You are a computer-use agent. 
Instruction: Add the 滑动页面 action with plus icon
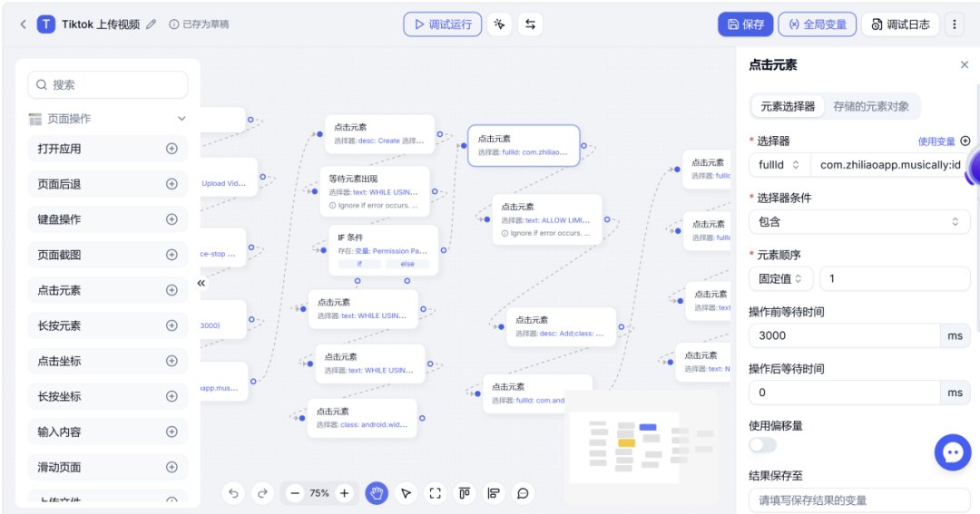click(x=171, y=467)
